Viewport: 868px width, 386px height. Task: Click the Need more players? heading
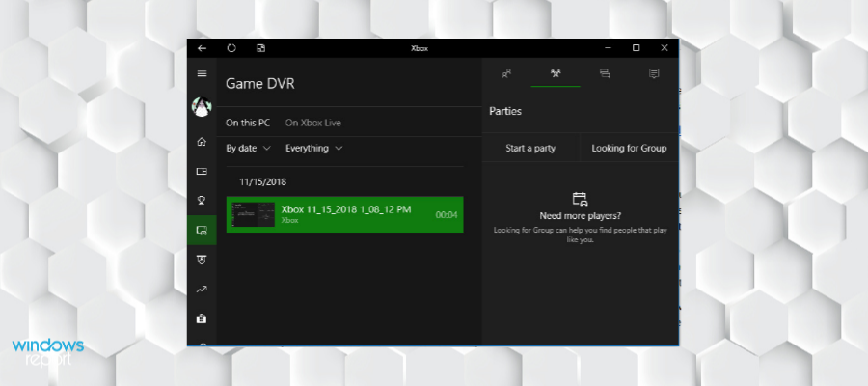(x=581, y=216)
